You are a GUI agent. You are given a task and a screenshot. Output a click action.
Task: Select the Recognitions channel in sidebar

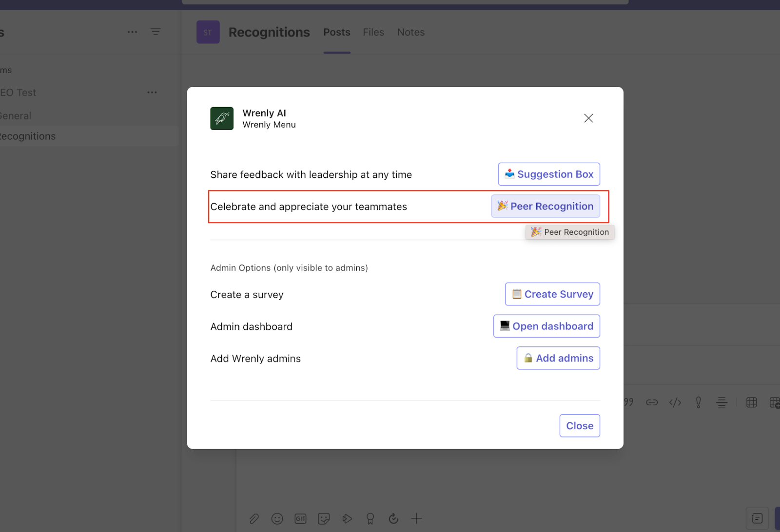28,136
